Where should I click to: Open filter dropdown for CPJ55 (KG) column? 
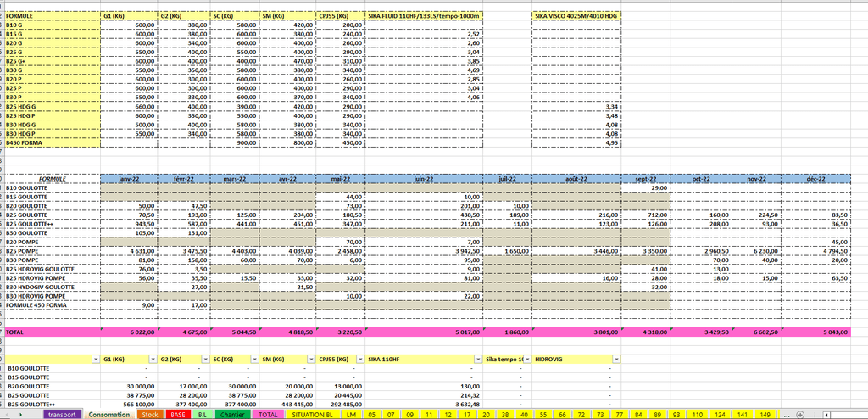point(360,359)
